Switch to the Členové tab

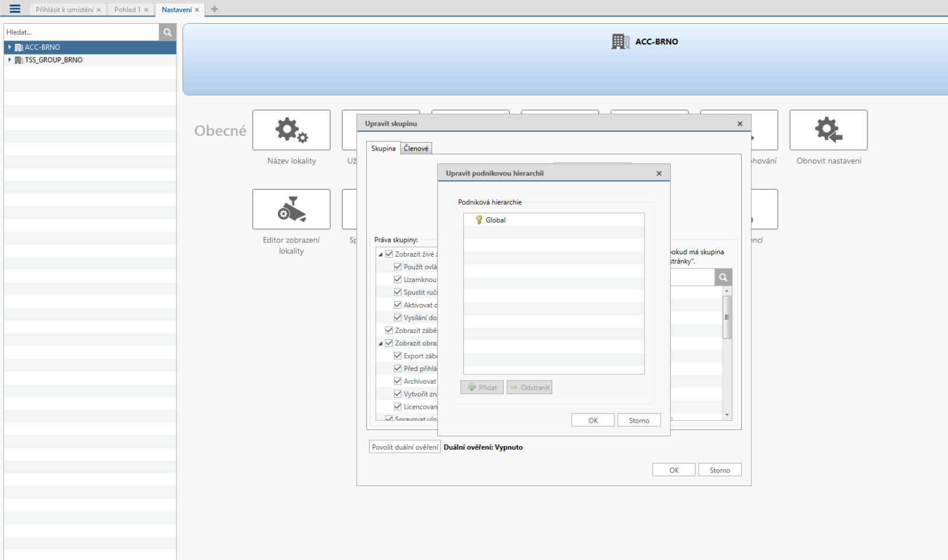click(416, 148)
